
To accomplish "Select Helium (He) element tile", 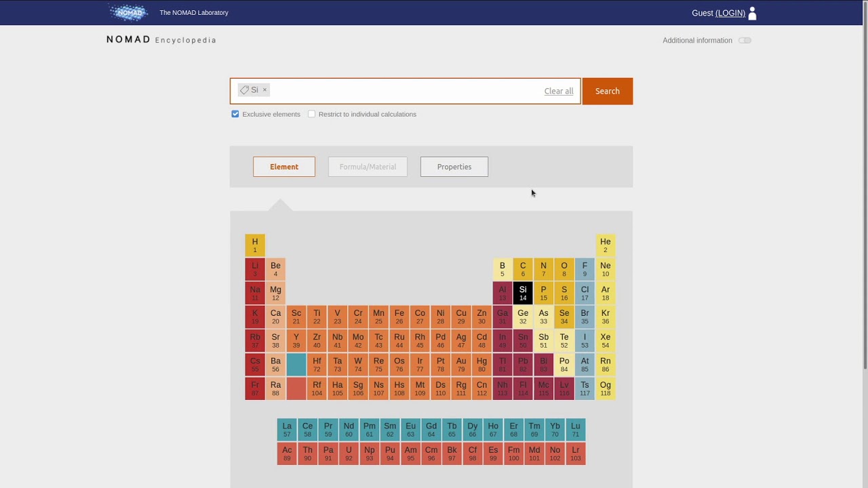I will tap(606, 245).
